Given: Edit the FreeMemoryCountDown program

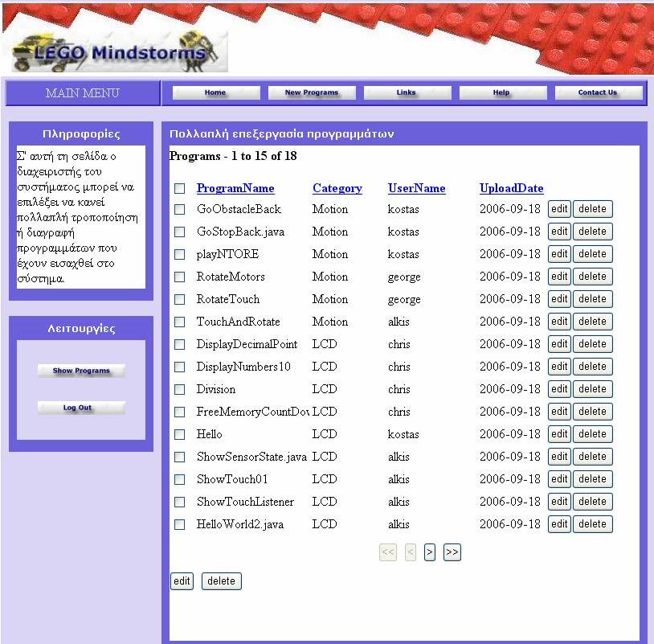Looking at the screenshot, I should point(559,412).
